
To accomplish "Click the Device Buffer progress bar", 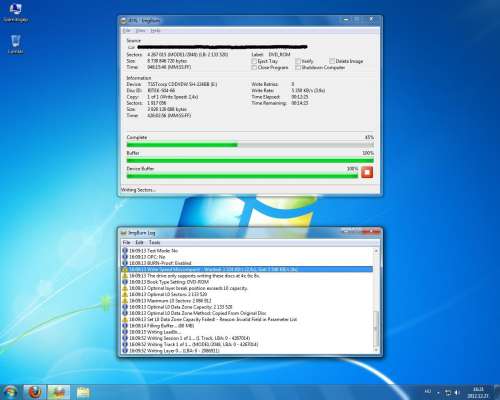I will 242,176.
